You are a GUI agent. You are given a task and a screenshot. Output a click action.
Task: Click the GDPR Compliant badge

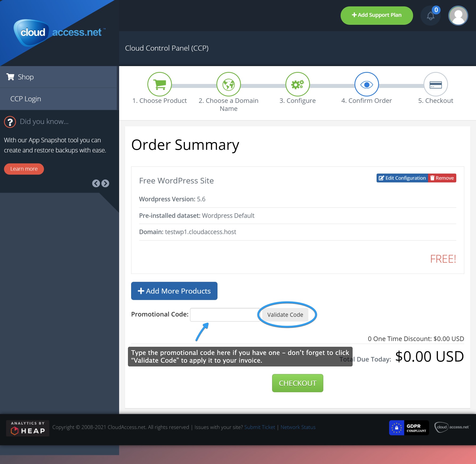pos(409,428)
